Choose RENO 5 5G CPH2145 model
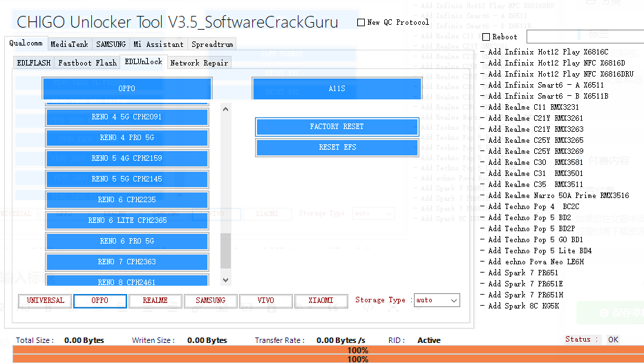 pos(126,179)
